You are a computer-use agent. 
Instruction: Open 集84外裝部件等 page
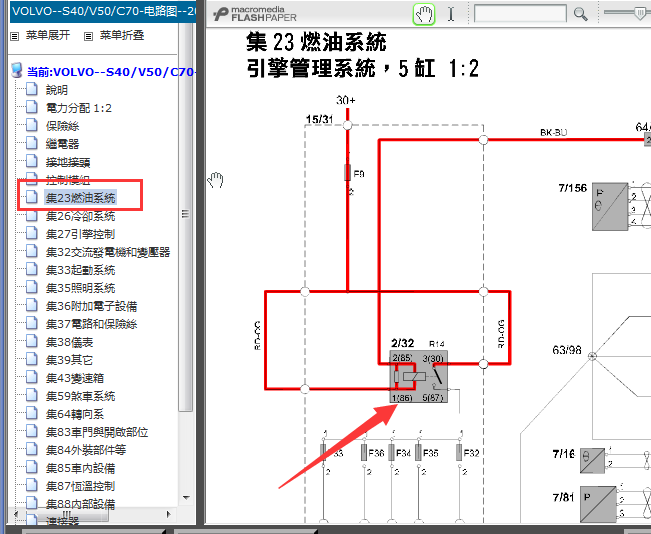86,450
